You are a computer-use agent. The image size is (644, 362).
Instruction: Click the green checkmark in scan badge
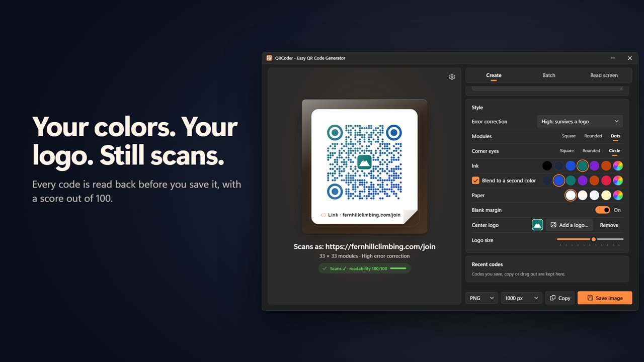325,268
